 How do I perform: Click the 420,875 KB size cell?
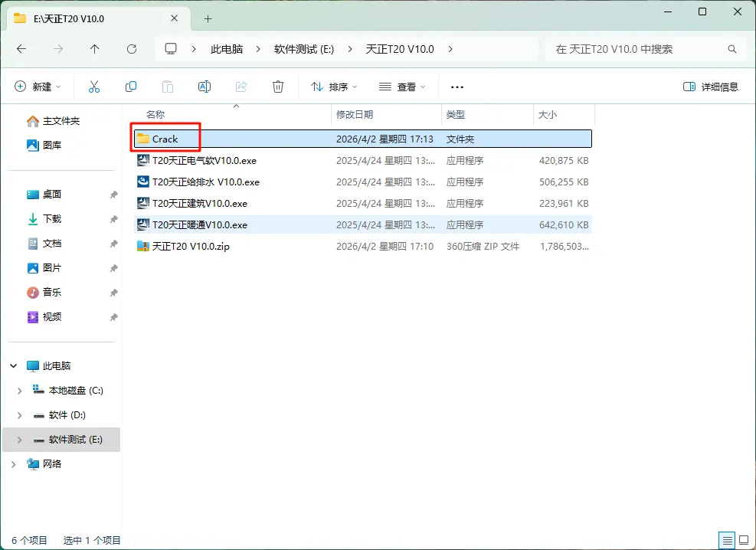pyautogui.click(x=564, y=161)
